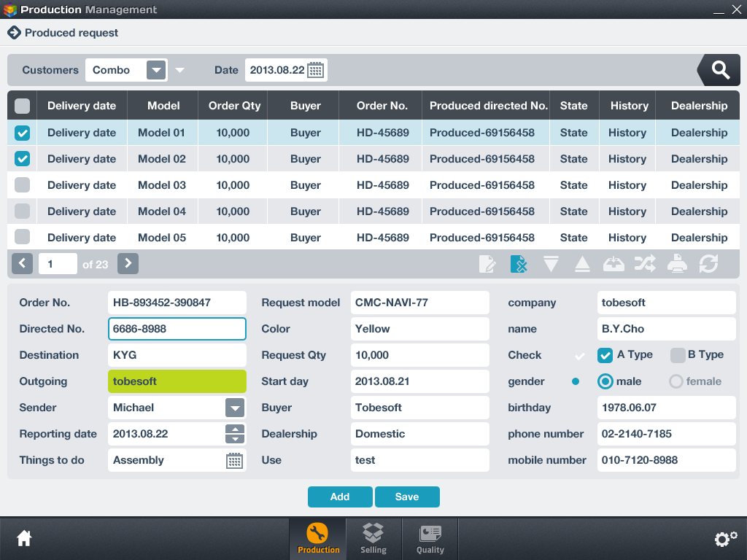Click the Add button below the form
Screen dimensions: 747x560
coord(340,497)
